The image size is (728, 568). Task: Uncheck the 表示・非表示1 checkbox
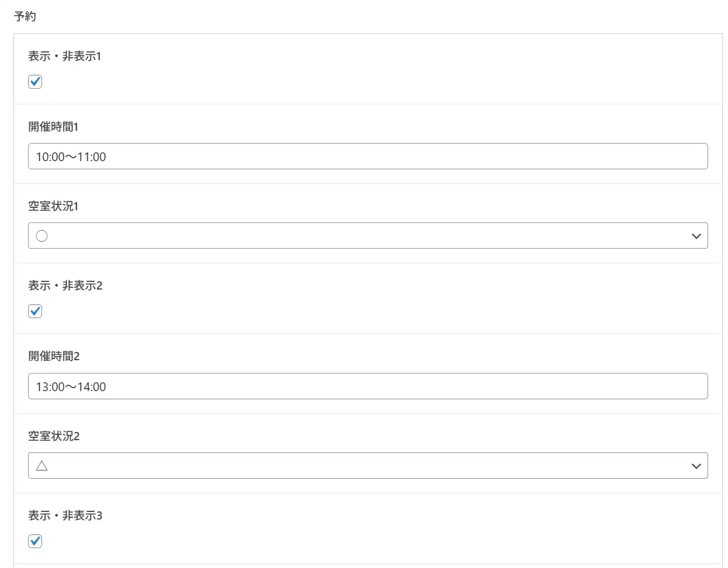[35, 82]
